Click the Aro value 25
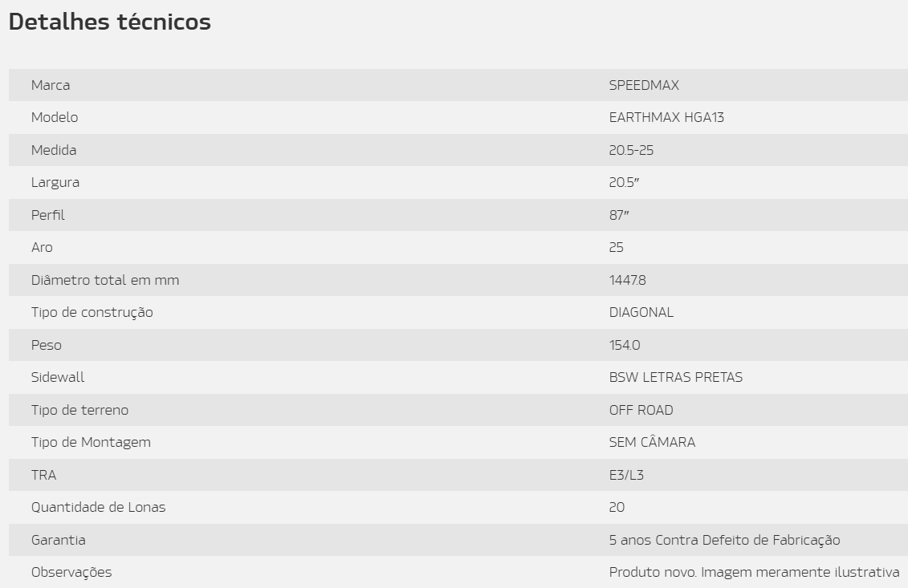Screen dimensions: 908x588 (616, 248)
